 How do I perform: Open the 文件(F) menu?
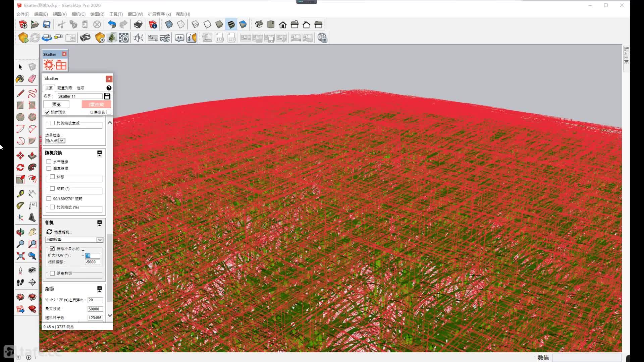(22, 14)
